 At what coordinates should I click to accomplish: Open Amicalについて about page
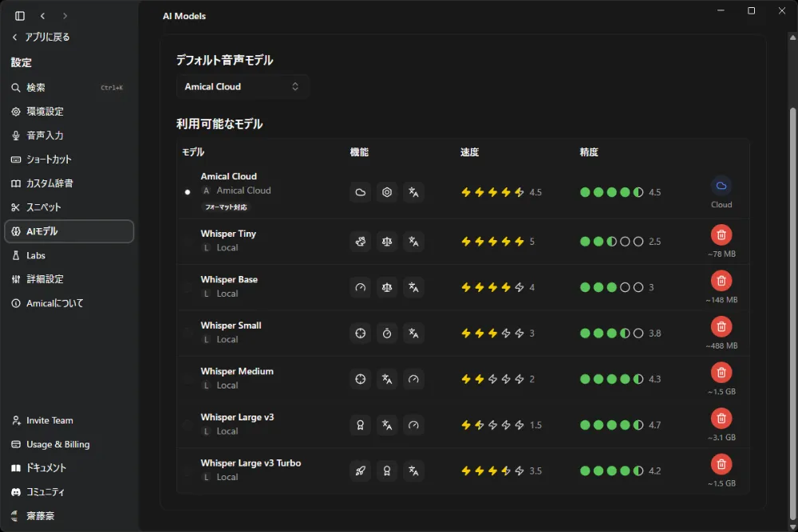69,303
